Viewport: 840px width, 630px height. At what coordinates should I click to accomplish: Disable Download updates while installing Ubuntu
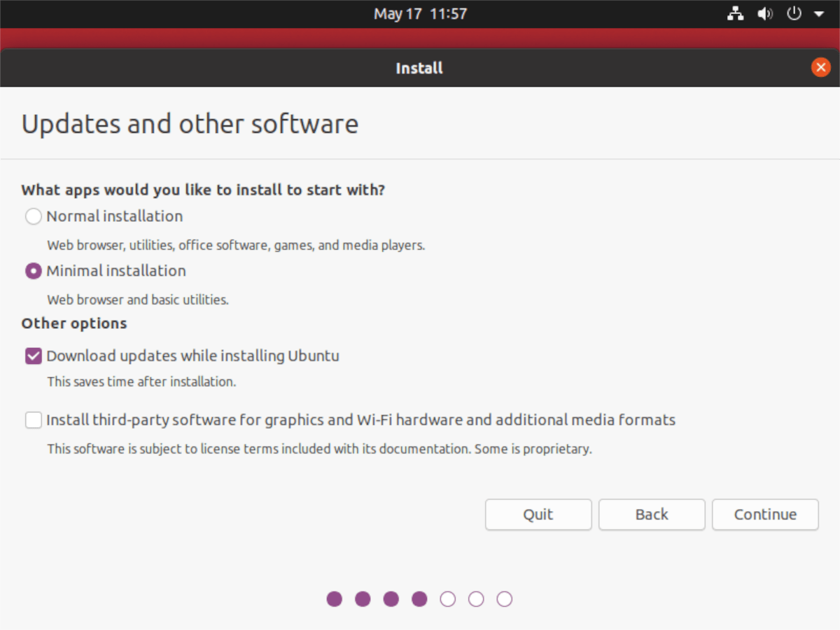33,356
